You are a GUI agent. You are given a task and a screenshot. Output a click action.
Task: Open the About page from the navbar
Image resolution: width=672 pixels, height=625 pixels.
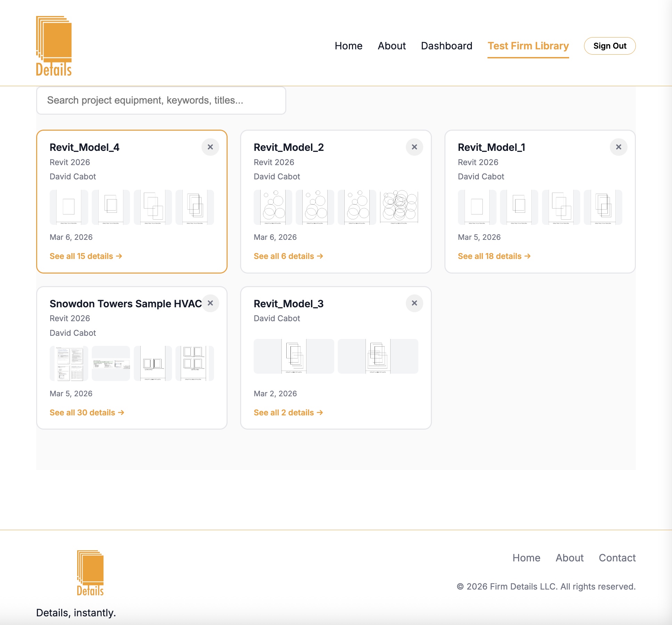click(392, 46)
